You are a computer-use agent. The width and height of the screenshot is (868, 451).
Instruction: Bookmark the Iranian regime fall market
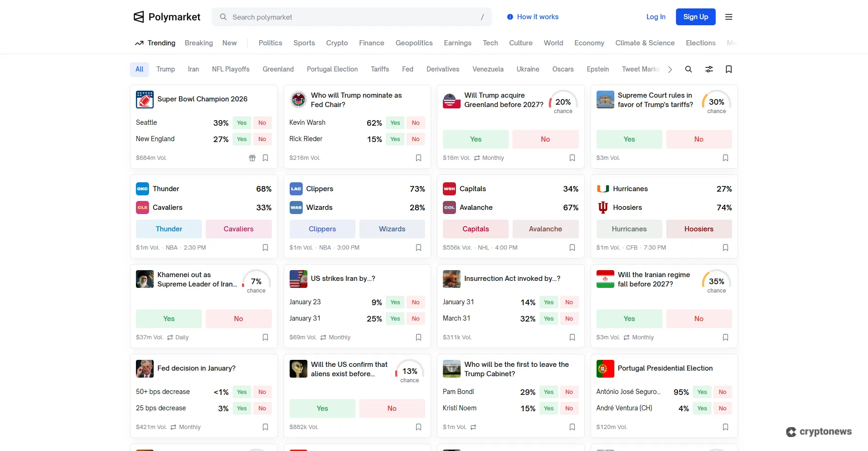coord(726,337)
